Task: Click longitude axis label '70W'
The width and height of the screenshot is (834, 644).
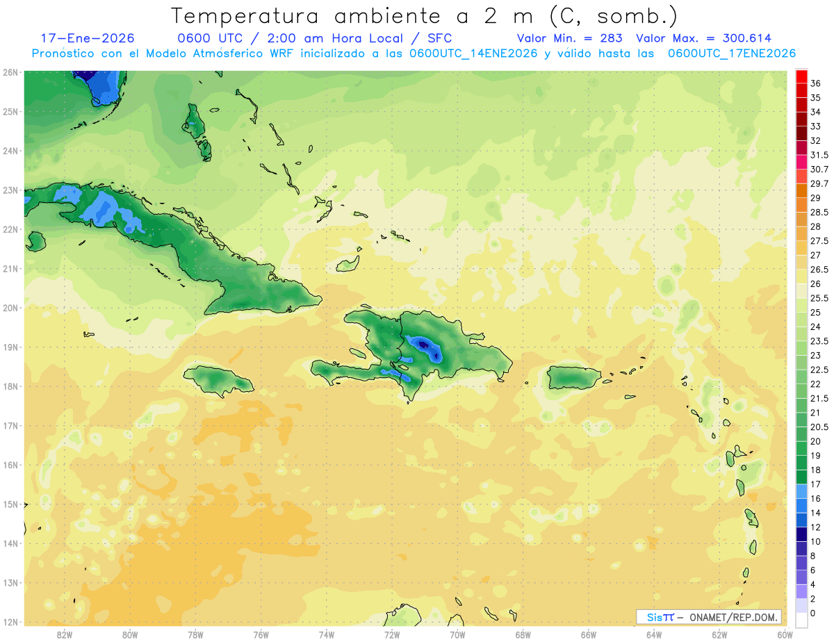Action: coord(457,635)
